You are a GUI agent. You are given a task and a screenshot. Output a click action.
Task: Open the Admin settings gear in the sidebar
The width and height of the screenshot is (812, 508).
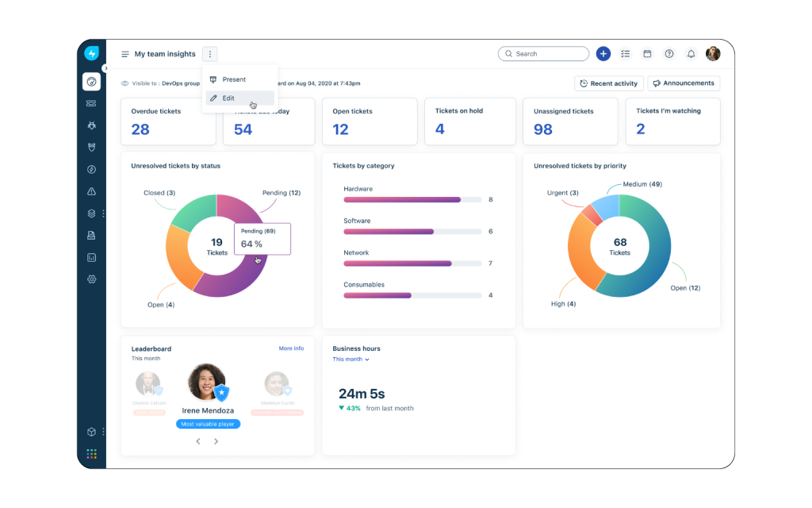[x=91, y=279]
